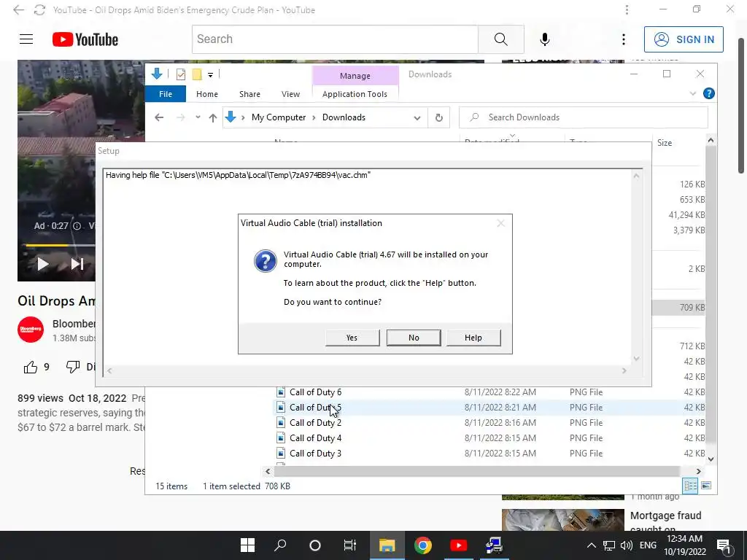Open YouTube settings three-dot menu
Image resolution: width=747 pixels, height=560 pixels.
[x=623, y=39]
